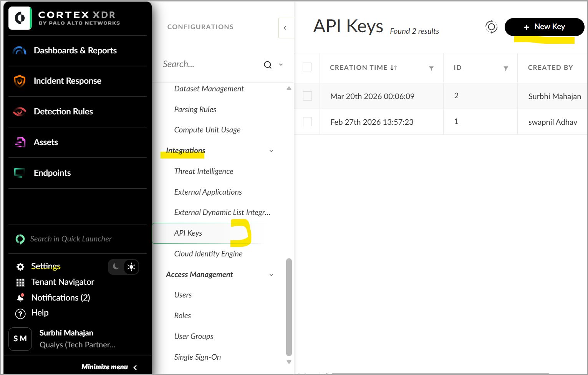
Task: Collapse the Integrations section chevron
Action: pyautogui.click(x=271, y=151)
